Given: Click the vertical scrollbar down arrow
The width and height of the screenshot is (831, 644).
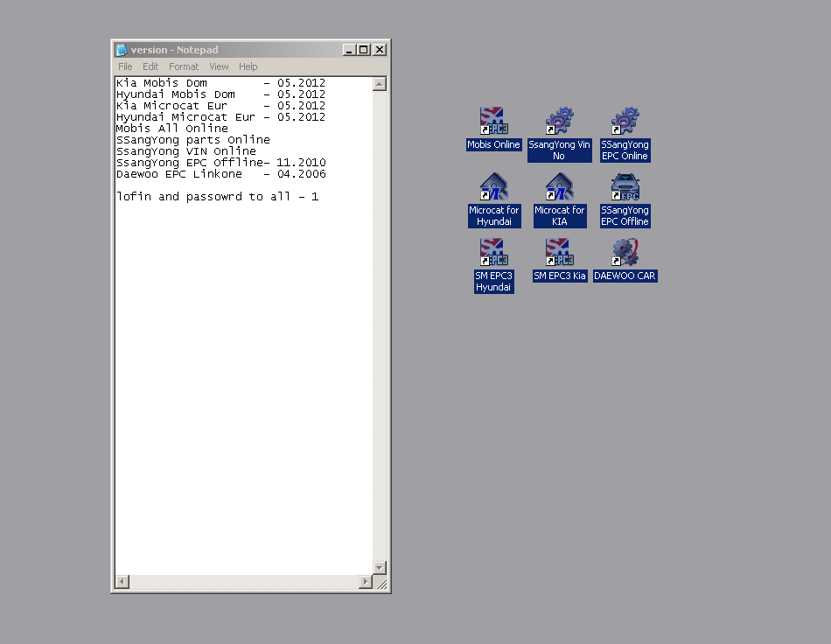Looking at the screenshot, I should click(x=380, y=568).
